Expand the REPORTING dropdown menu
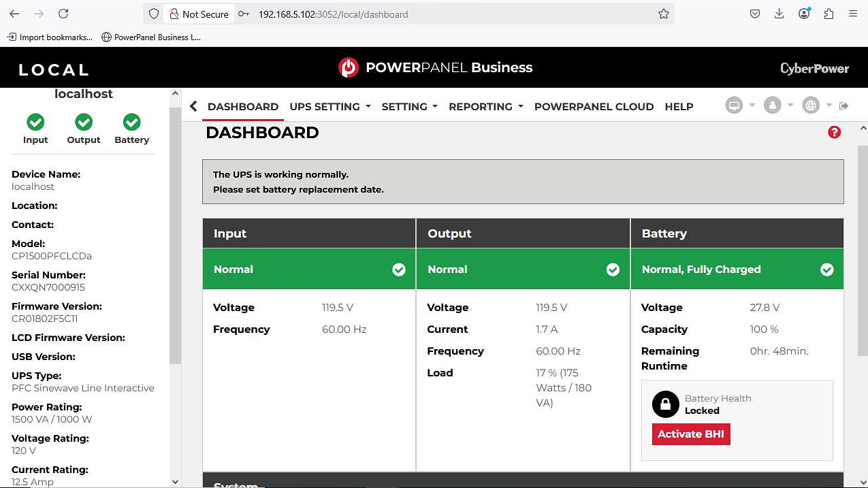The width and height of the screenshot is (868, 488). [486, 107]
